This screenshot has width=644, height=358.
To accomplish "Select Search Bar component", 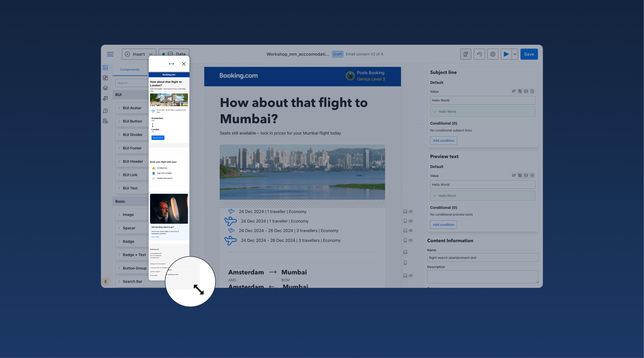I will point(132,281).
